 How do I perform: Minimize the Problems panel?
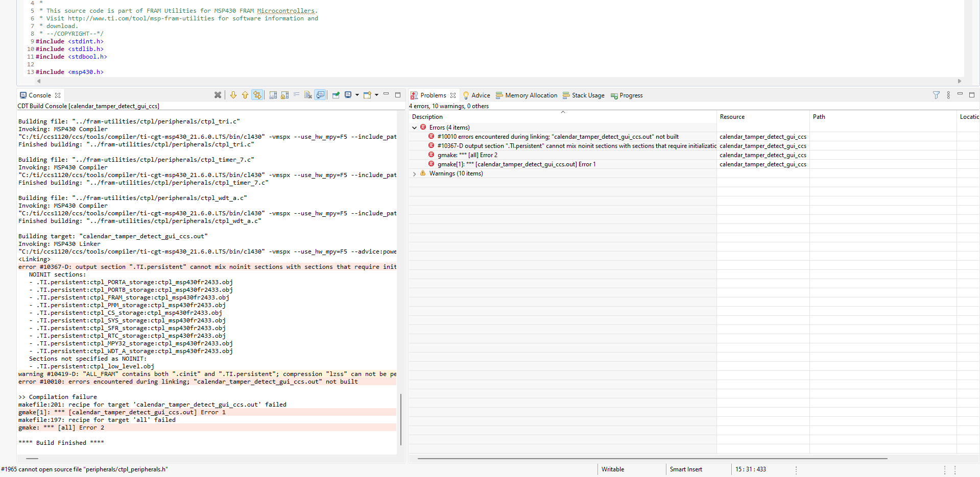click(960, 94)
